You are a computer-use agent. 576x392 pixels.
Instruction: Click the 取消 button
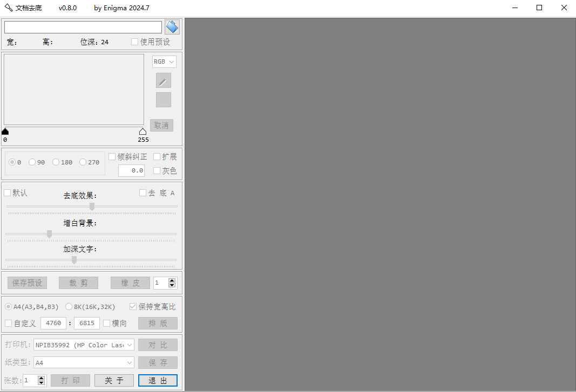click(161, 126)
